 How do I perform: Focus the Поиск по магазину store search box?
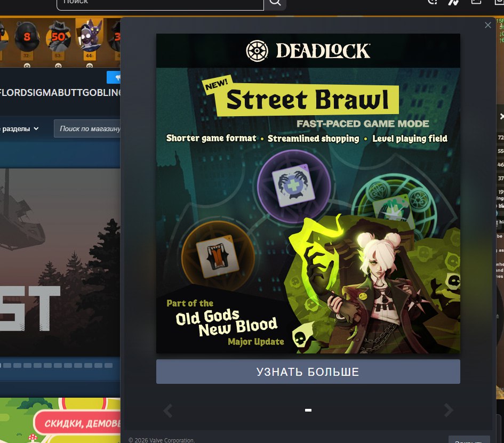(x=87, y=128)
